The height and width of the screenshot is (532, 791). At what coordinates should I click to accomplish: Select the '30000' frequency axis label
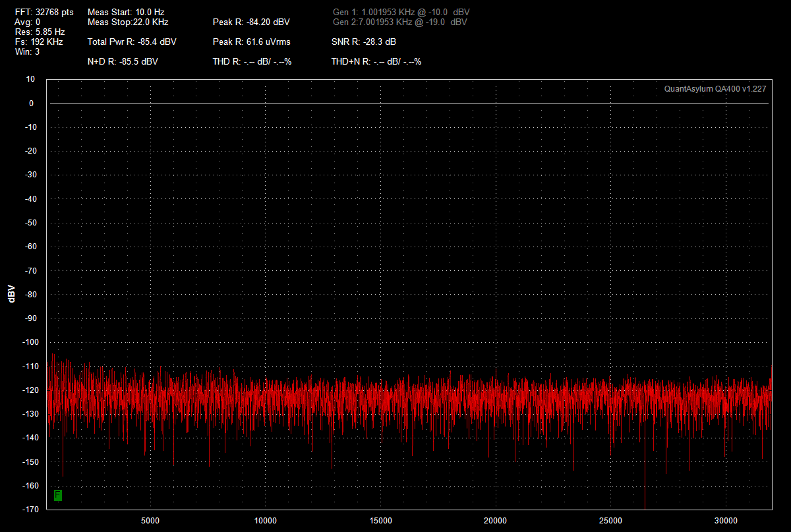(726, 521)
